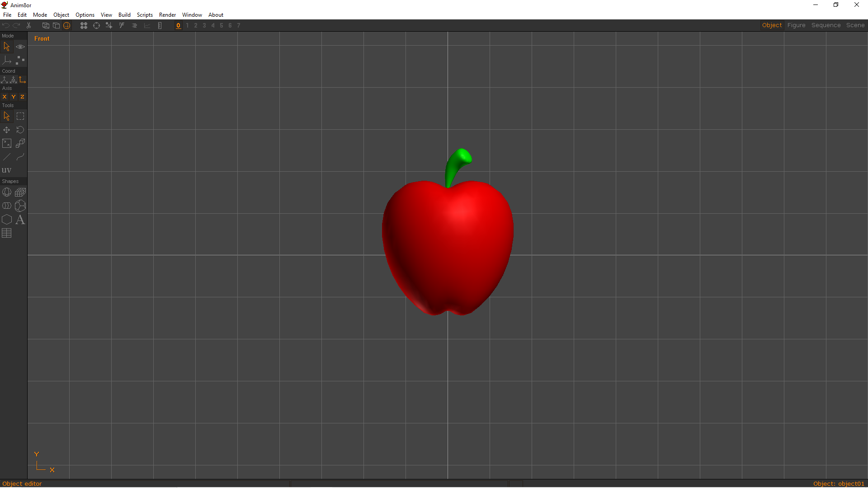Image resolution: width=868 pixels, height=488 pixels.
Task: Select the Cube shape tool
Action: coord(20,192)
